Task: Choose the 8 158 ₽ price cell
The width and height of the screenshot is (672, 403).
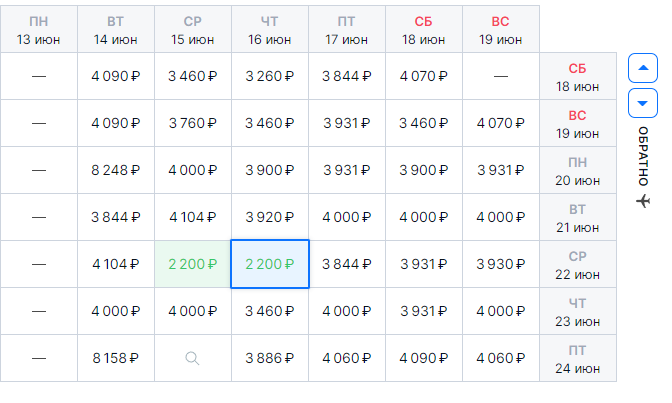Action: coord(116,358)
